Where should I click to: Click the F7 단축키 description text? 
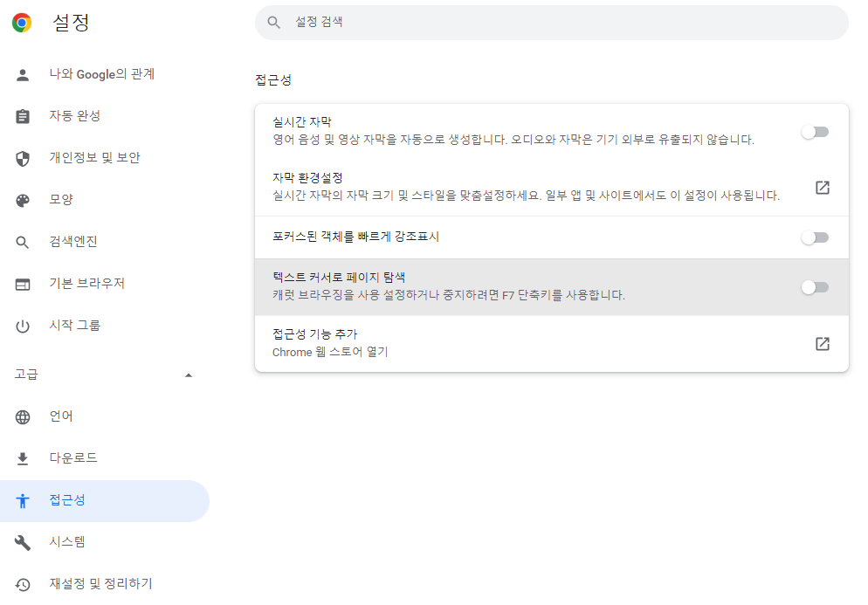click(x=448, y=295)
